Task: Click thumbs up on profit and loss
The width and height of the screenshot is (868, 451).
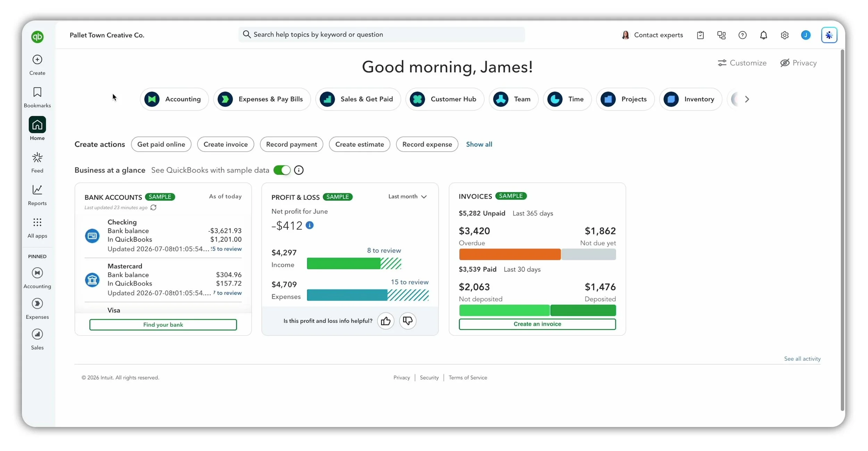Action: point(386,321)
